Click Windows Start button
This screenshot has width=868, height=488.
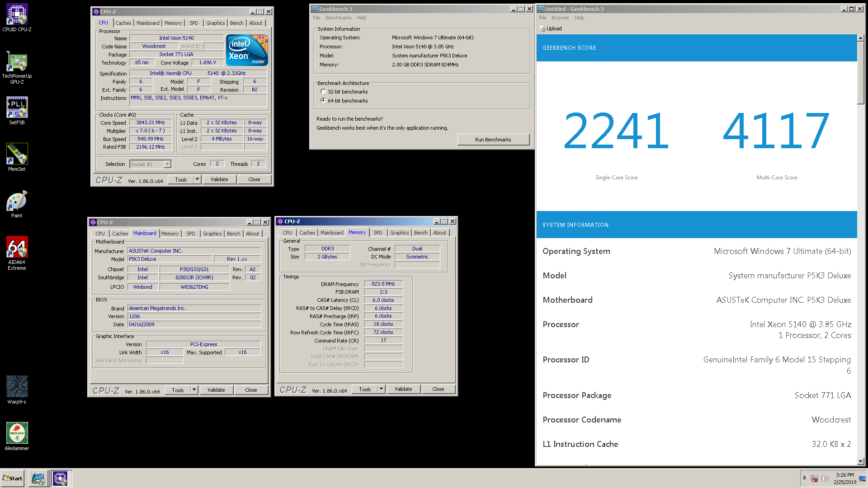click(12, 478)
